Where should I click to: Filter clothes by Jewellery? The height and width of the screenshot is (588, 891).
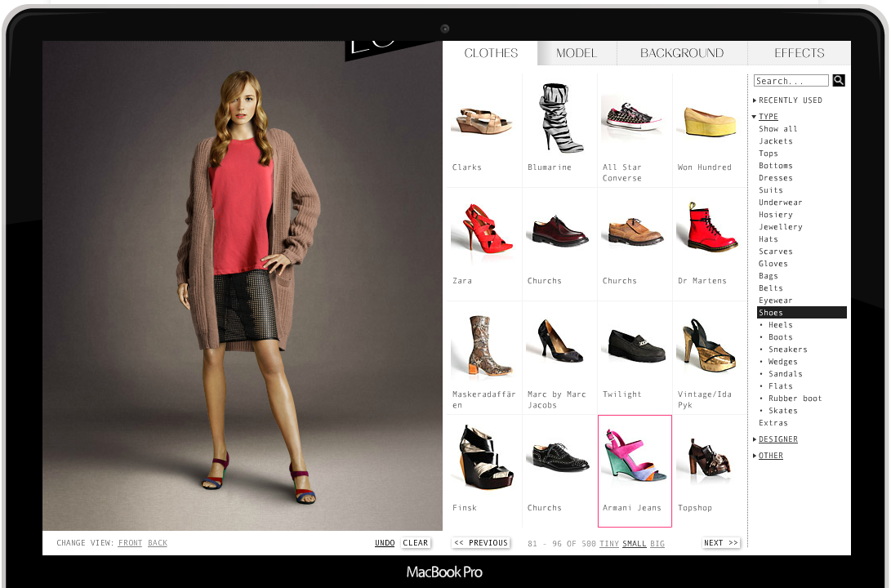click(780, 227)
